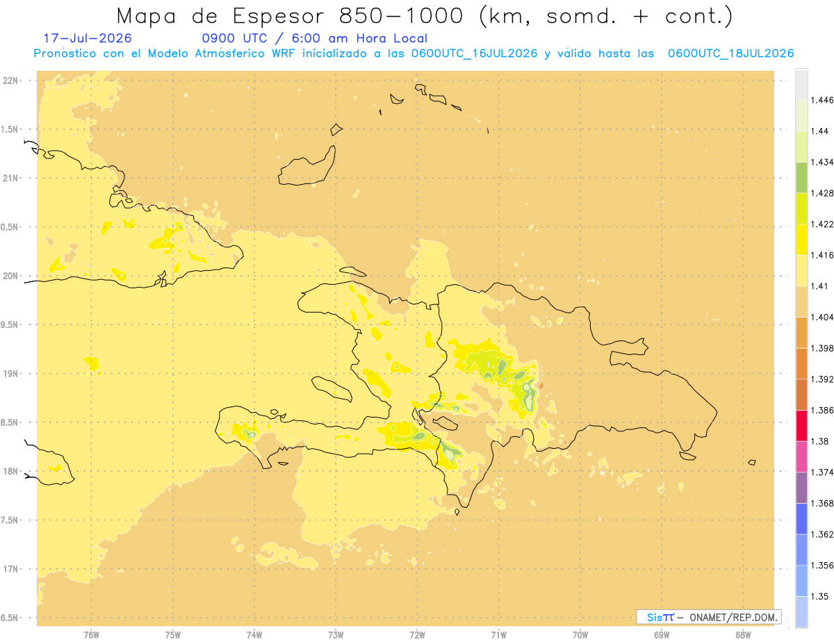Click the 'ONAMET/REP.DOM.' credit label
Viewport: 834px width, 644px height.
tap(735, 617)
